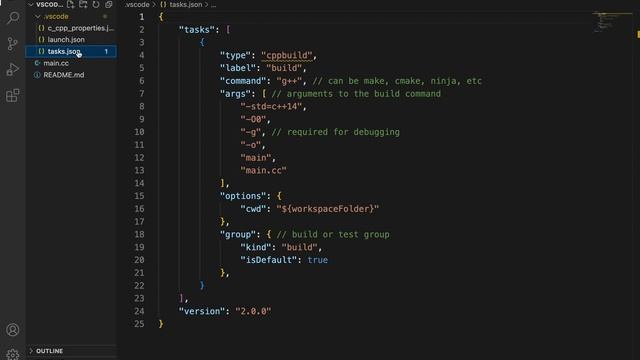The image size is (640, 360).
Task: Open the Search view in activity bar
Action: click(13, 18)
